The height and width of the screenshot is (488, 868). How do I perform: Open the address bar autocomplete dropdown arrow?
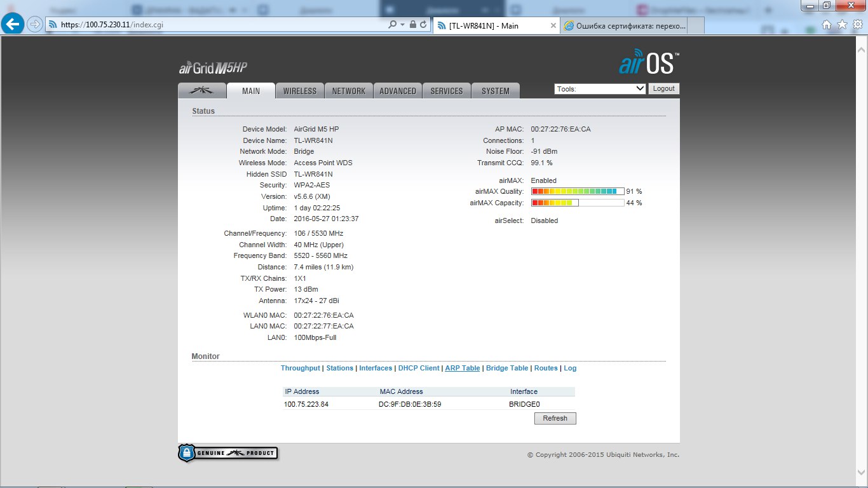402,25
